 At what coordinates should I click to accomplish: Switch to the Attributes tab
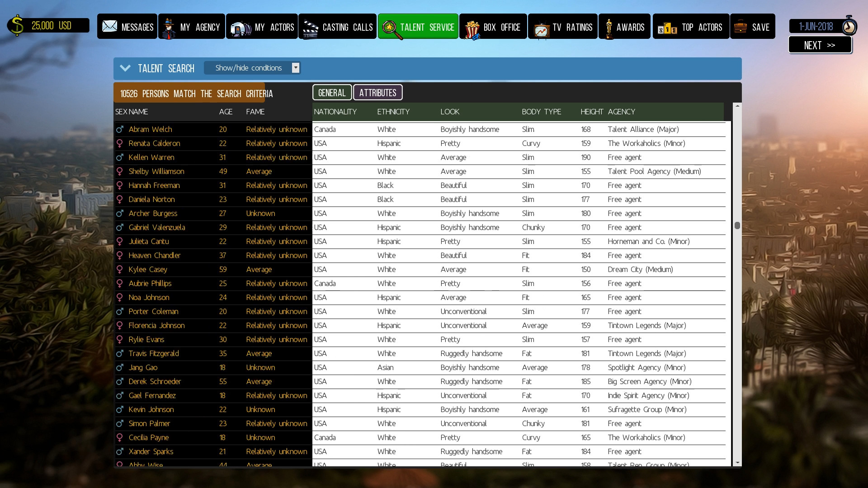[377, 93]
